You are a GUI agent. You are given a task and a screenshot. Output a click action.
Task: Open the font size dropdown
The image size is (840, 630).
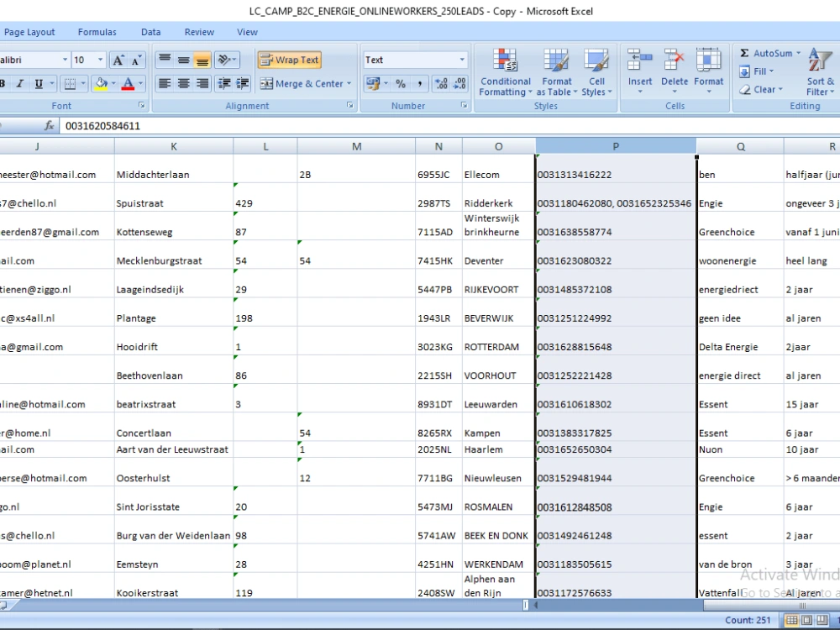pos(100,60)
